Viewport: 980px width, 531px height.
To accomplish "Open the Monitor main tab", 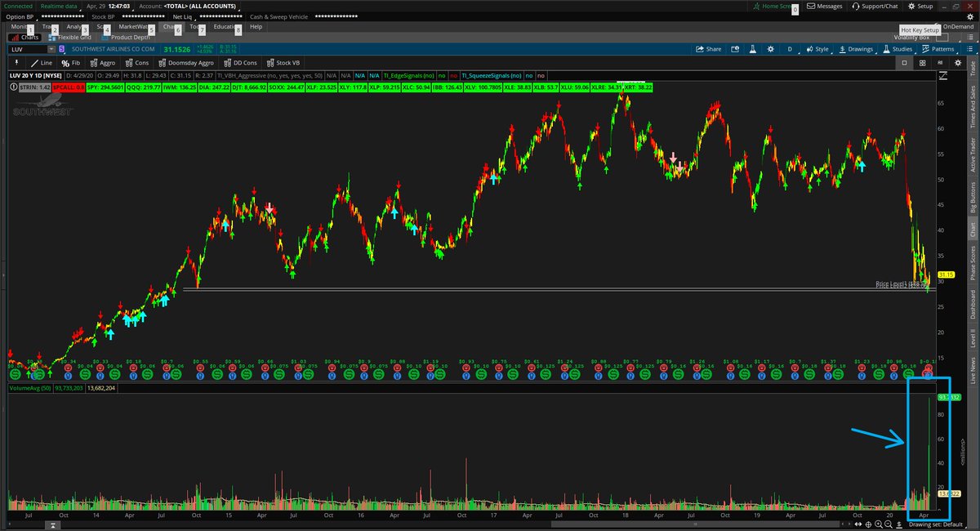I will tap(20, 27).
